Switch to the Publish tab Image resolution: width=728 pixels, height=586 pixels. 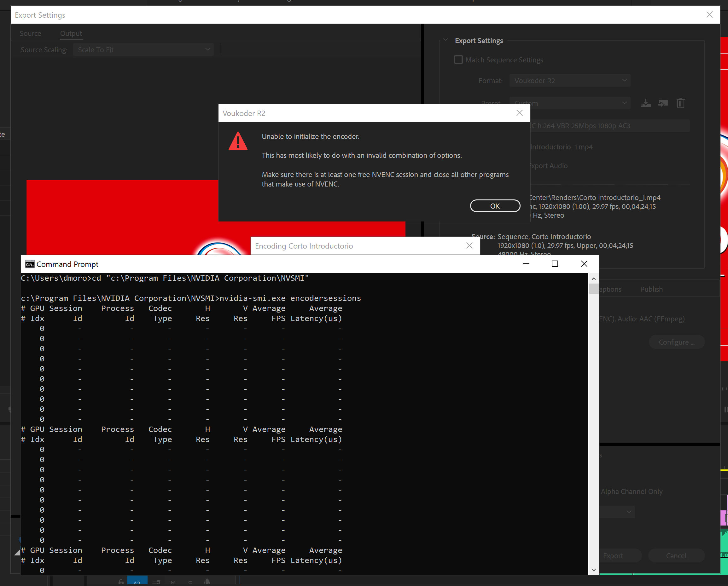(651, 289)
